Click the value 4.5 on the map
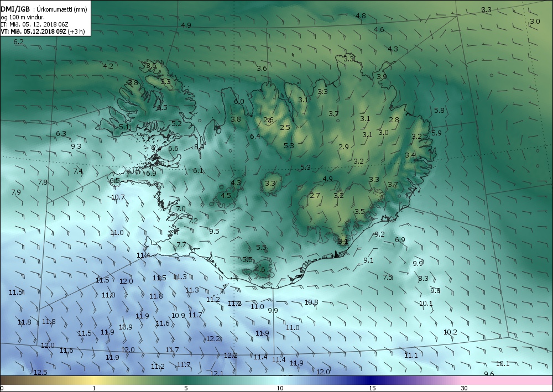553x392 pixels. (226, 195)
